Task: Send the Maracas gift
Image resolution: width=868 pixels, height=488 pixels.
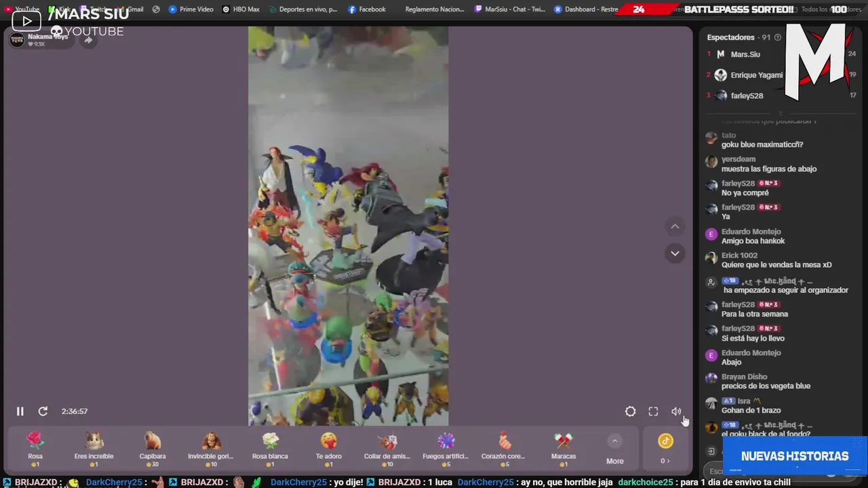Action: coord(564,449)
